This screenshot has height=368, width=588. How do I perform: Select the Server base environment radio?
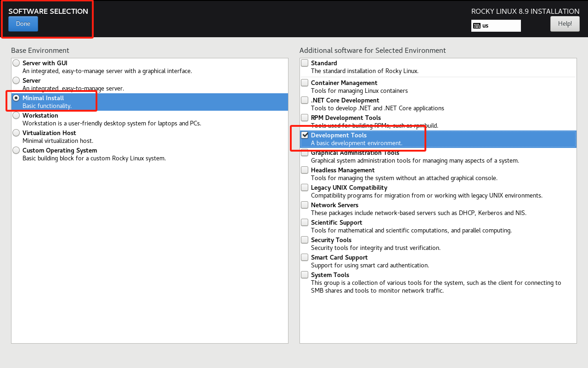[x=17, y=80]
